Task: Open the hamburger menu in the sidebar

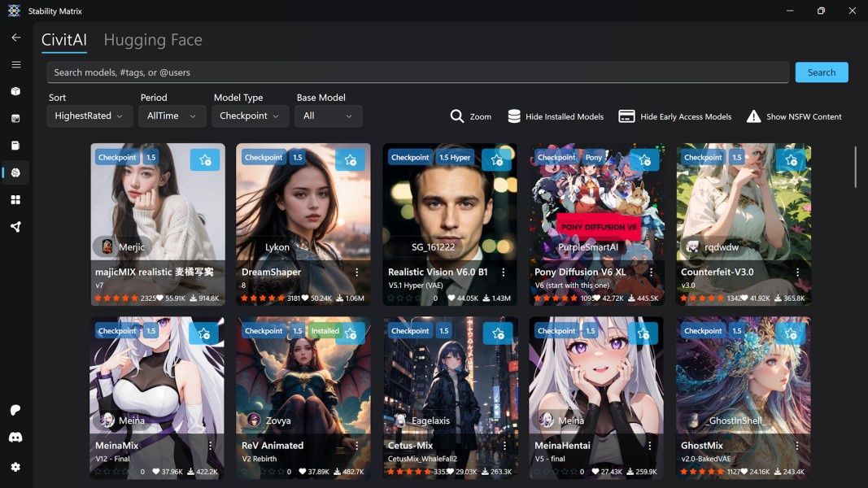Action: point(16,65)
